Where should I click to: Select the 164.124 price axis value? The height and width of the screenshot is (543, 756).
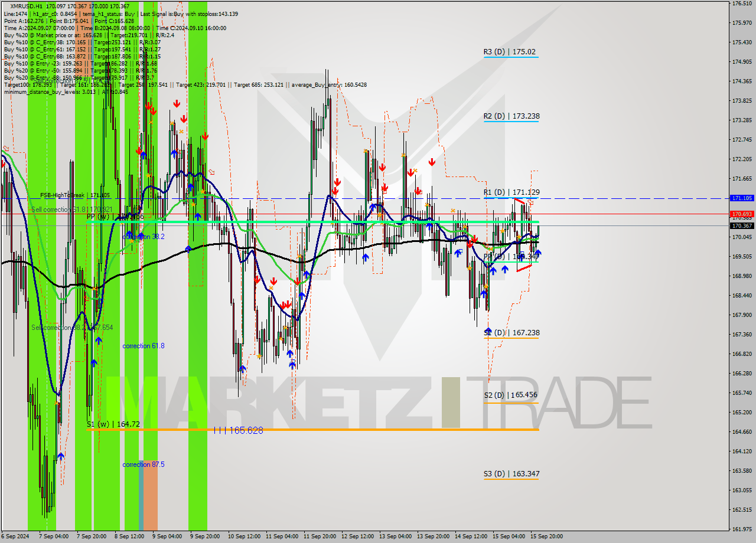point(741,452)
